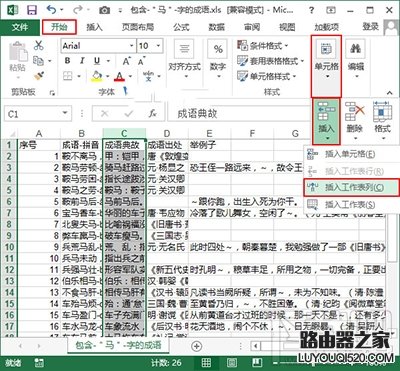Image resolution: width=400 pixels, height=371 pixels.
Task: Select the Cut scissors icon
Action: (x=39, y=45)
